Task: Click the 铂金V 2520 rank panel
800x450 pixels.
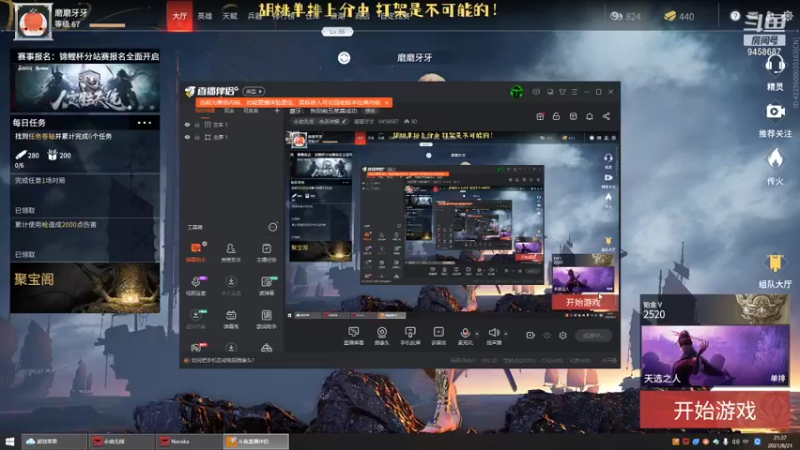Action: point(715,309)
